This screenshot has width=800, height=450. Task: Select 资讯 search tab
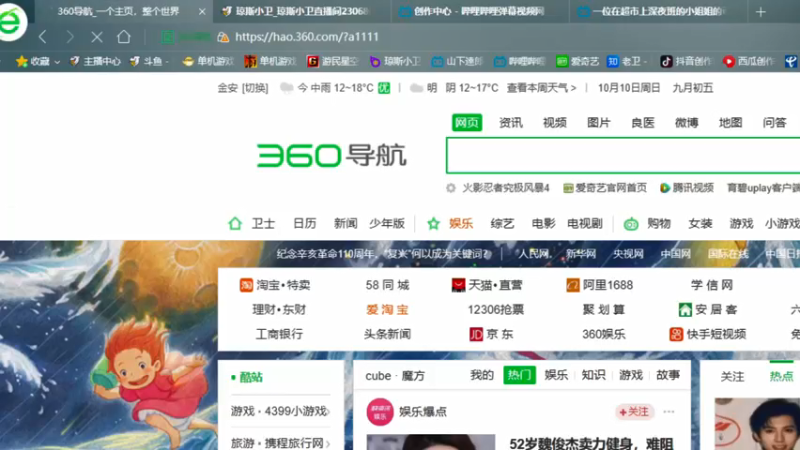point(510,122)
